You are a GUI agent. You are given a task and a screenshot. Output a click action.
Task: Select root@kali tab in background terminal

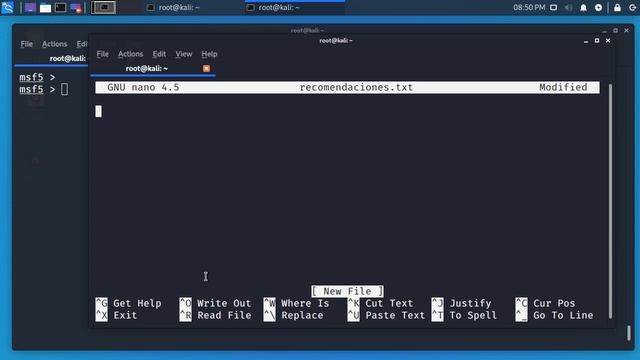pyautogui.click(x=67, y=58)
